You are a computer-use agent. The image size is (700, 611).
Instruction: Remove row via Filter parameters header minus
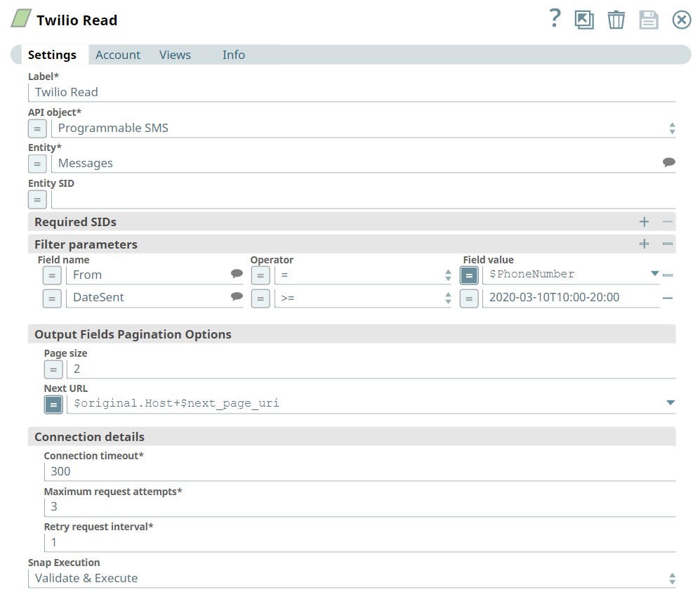point(668,244)
